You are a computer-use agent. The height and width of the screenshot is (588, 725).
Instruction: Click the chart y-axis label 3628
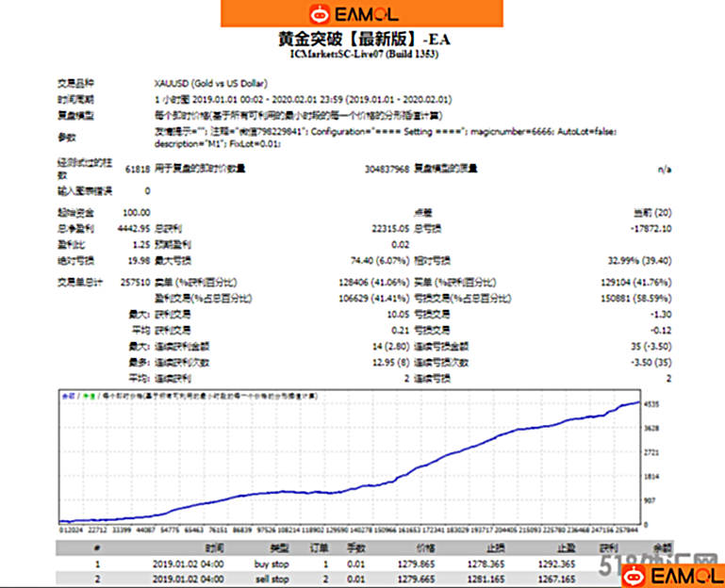pos(651,428)
